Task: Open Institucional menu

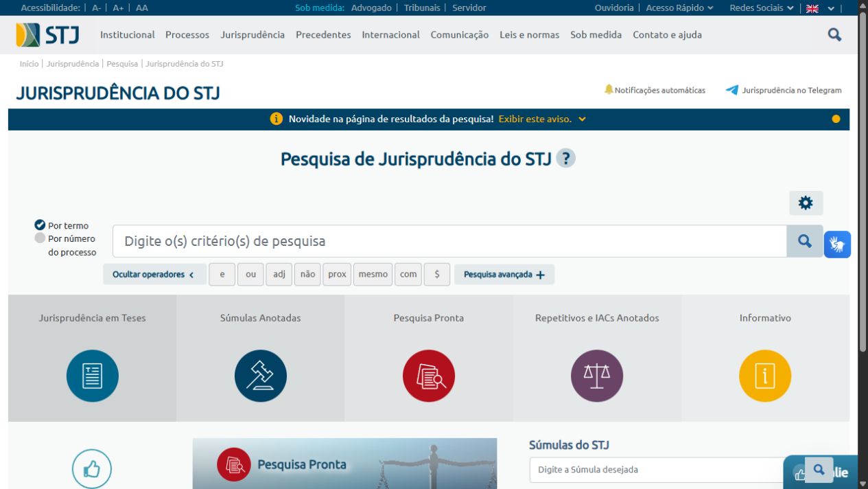Action: (x=128, y=34)
